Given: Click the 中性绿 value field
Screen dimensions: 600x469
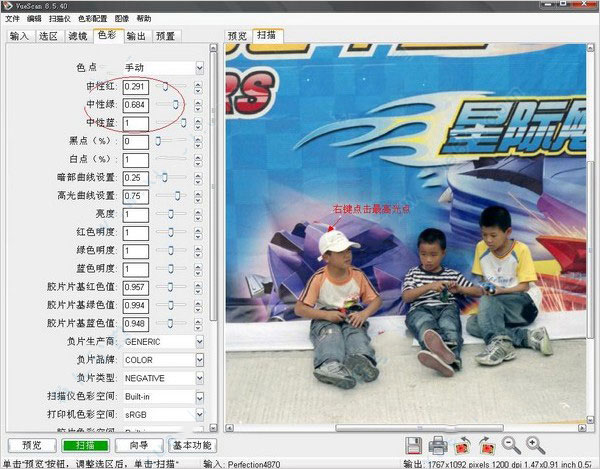Looking at the screenshot, I should pos(135,105).
